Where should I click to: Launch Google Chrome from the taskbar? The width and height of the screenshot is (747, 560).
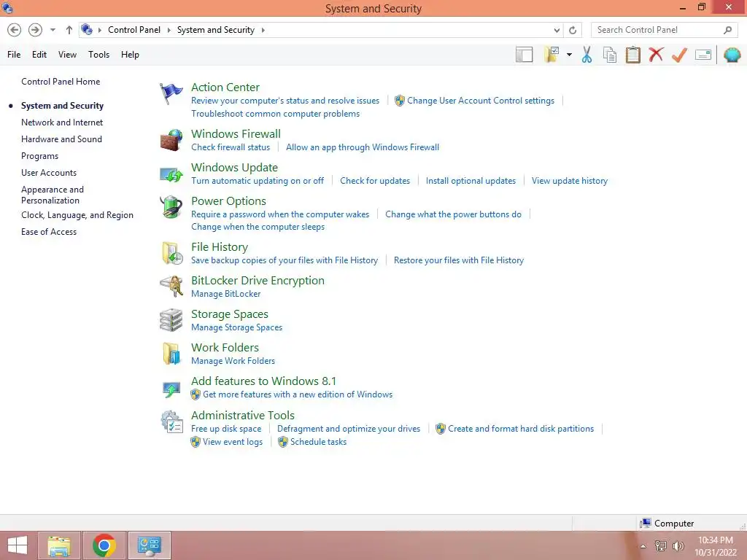(x=104, y=545)
